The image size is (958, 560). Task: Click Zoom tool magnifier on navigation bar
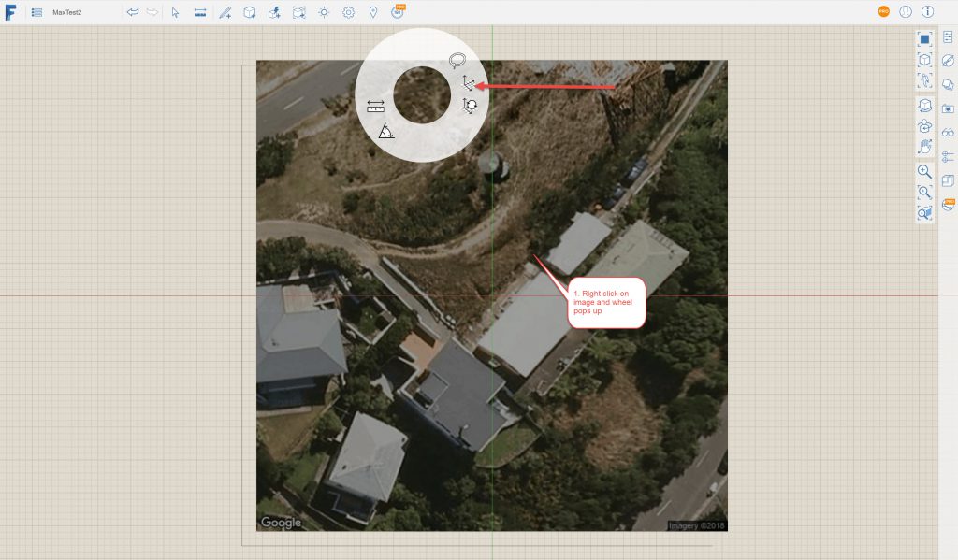[x=924, y=171]
